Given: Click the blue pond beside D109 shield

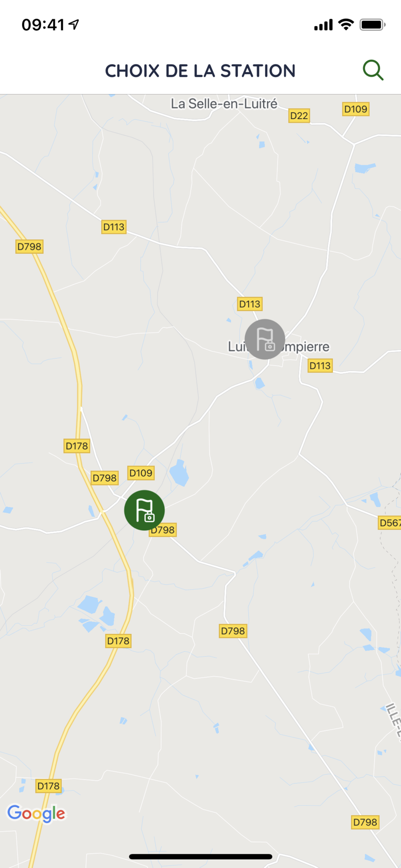Looking at the screenshot, I should pos(179,473).
